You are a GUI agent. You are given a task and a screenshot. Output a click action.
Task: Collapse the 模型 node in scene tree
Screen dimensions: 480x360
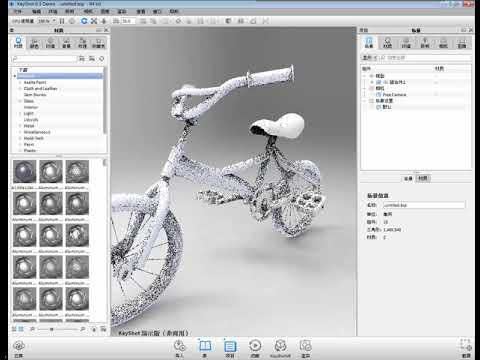coord(364,76)
